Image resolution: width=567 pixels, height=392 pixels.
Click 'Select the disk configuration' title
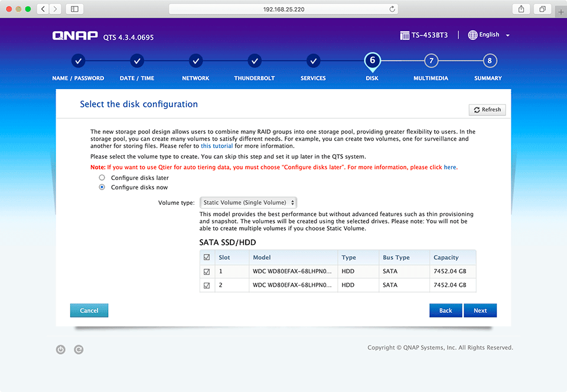139,104
